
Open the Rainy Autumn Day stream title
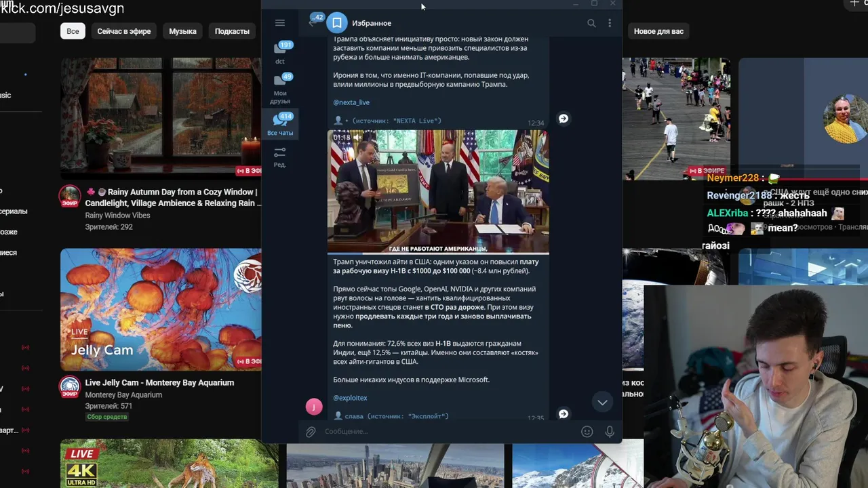pos(172,197)
